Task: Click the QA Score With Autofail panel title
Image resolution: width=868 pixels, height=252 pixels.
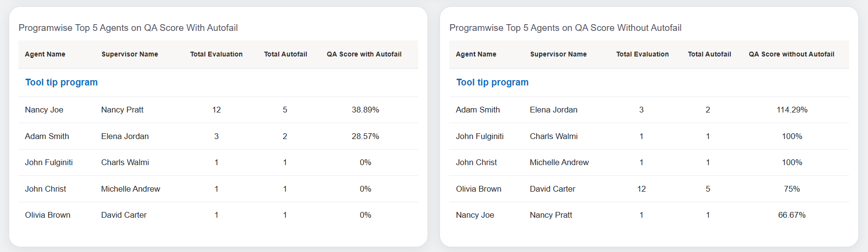Action: click(x=128, y=28)
